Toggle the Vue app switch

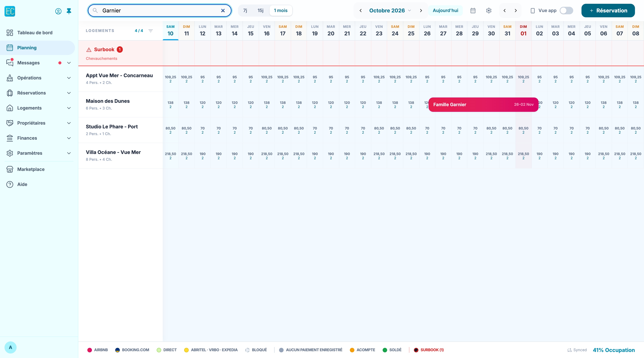click(566, 11)
